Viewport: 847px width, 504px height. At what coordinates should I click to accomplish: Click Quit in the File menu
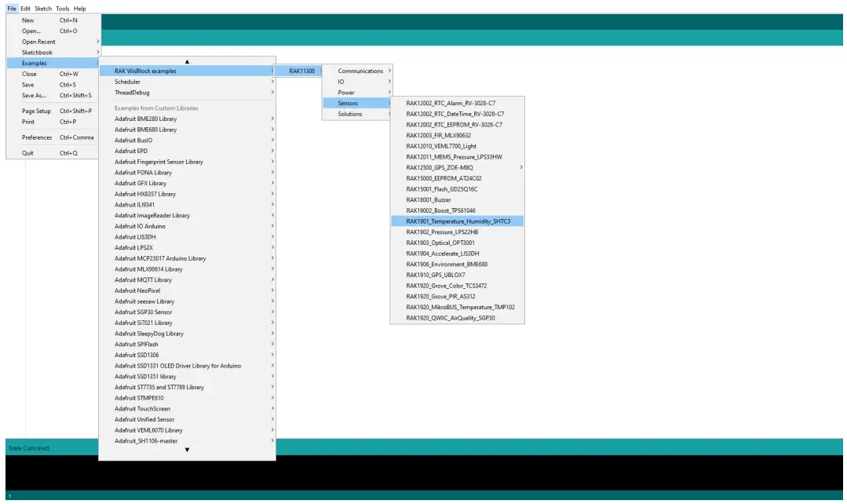point(53,153)
